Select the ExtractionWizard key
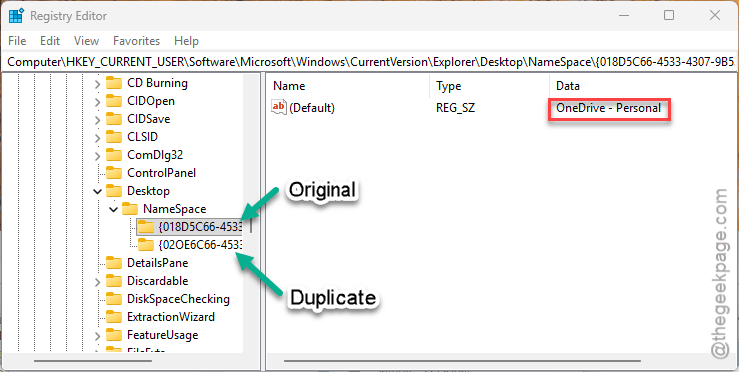The width and height of the screenshot is (739, 372). (x=171, y=316)
